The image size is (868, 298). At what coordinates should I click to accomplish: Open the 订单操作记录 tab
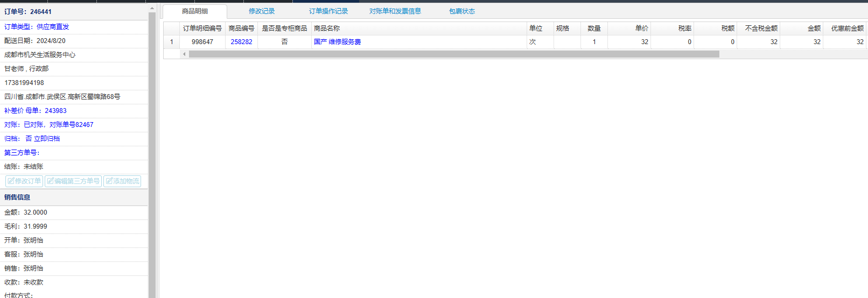328,11
